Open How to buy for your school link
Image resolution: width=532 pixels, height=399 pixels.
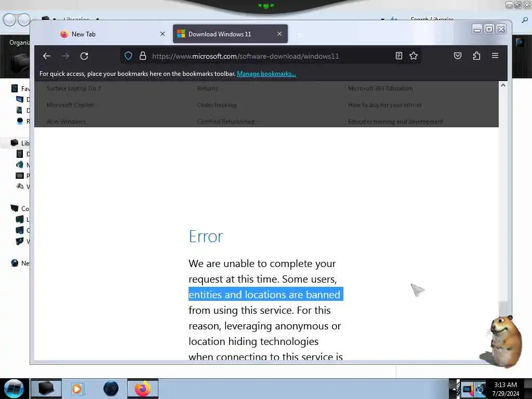click(x=385, y=105)
